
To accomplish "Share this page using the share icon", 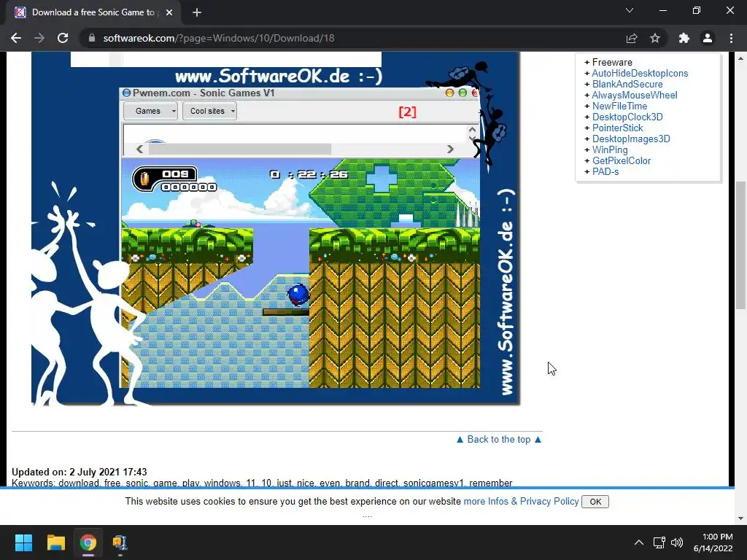I will 632,38.
